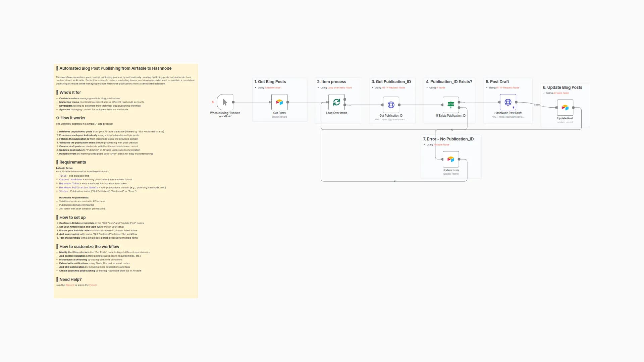Click the cursor icon on the Execute workflow trigger

224,103
